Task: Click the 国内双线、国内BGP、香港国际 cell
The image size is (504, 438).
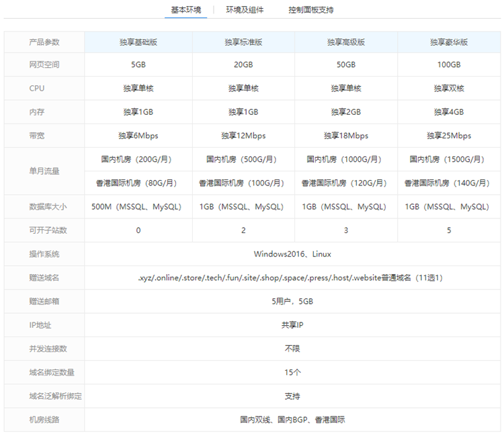Action: tap(292, 419)
